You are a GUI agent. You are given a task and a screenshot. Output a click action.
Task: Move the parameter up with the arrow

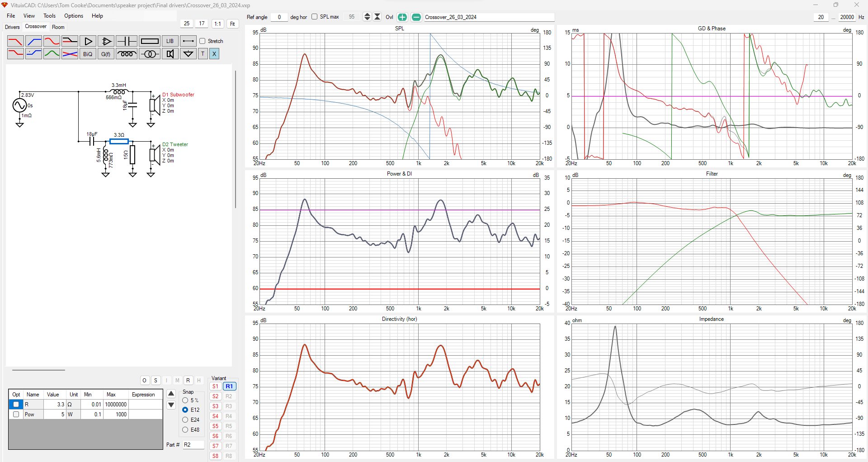pos(171,394)
